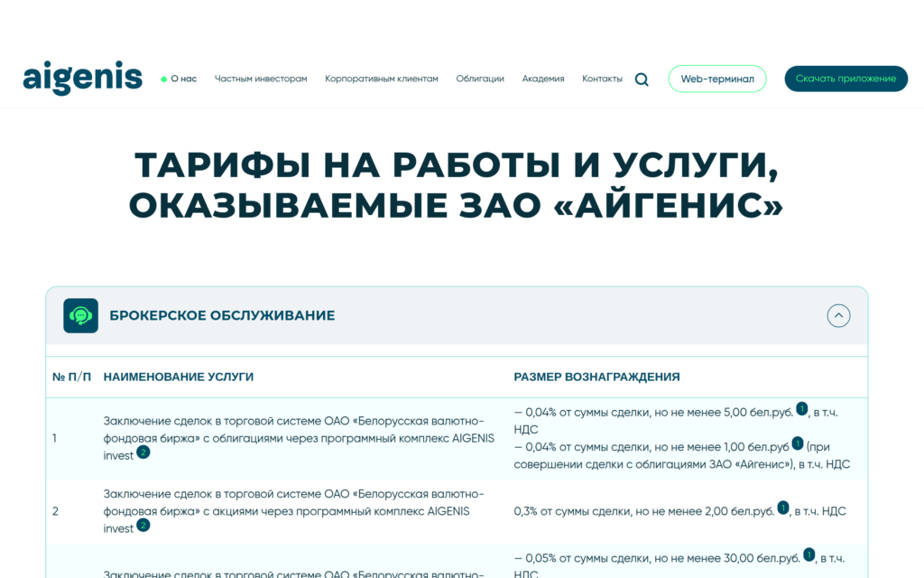Go to Облигации page

[x=480, y=79]
